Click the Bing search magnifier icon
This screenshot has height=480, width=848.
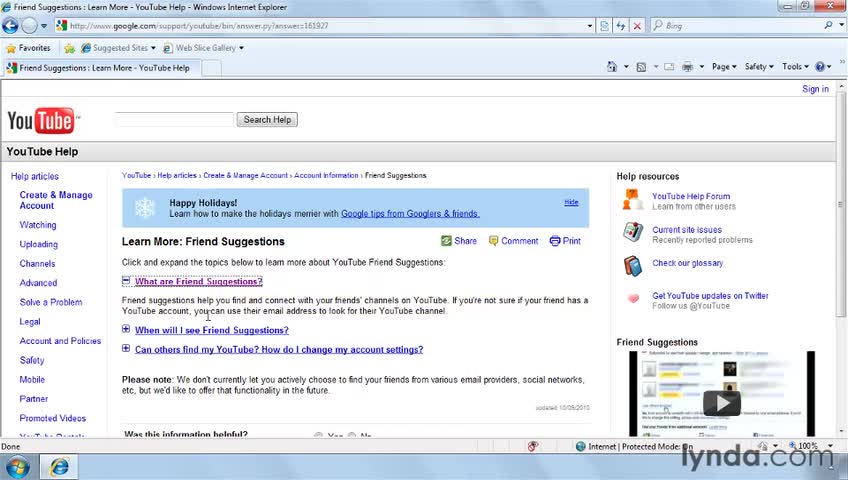coord(828,25)
